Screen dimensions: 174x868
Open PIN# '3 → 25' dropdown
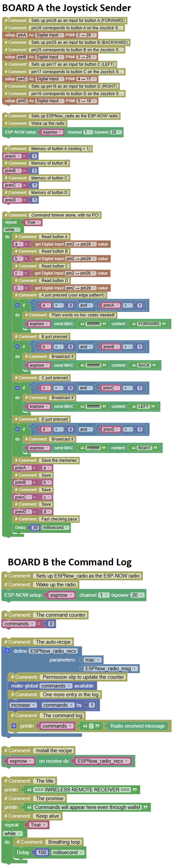tap(86, 57)
